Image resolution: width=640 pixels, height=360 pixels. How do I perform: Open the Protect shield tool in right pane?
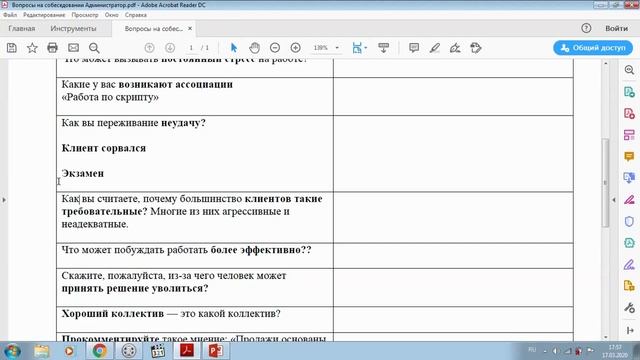tap(629, 222)
